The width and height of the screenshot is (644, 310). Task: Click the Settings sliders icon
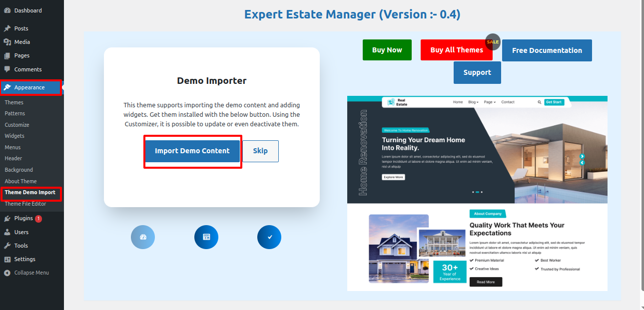pyautogui.click(x=7, y=259)
